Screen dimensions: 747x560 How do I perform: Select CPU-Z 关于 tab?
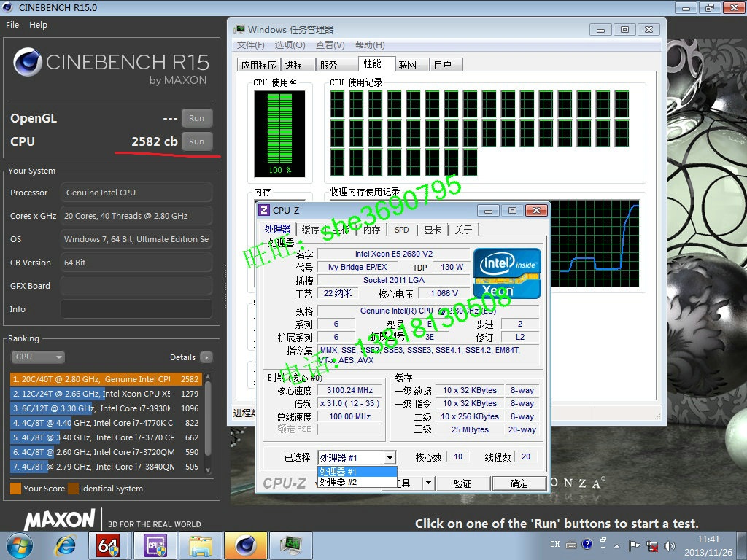tap(463, 230)
